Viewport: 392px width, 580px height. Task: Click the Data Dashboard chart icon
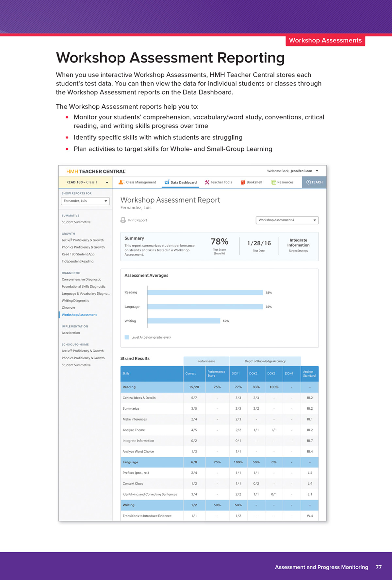click(167, 182)
